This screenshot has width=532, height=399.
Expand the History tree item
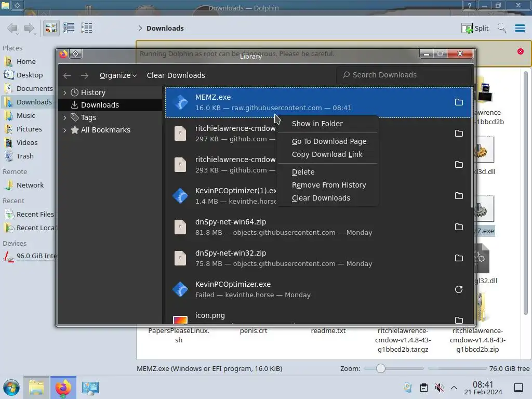coord(65,92)
